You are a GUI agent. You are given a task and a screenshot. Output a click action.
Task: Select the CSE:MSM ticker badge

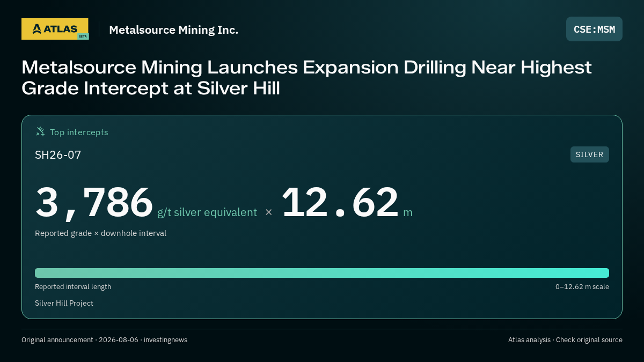(594, 29)
